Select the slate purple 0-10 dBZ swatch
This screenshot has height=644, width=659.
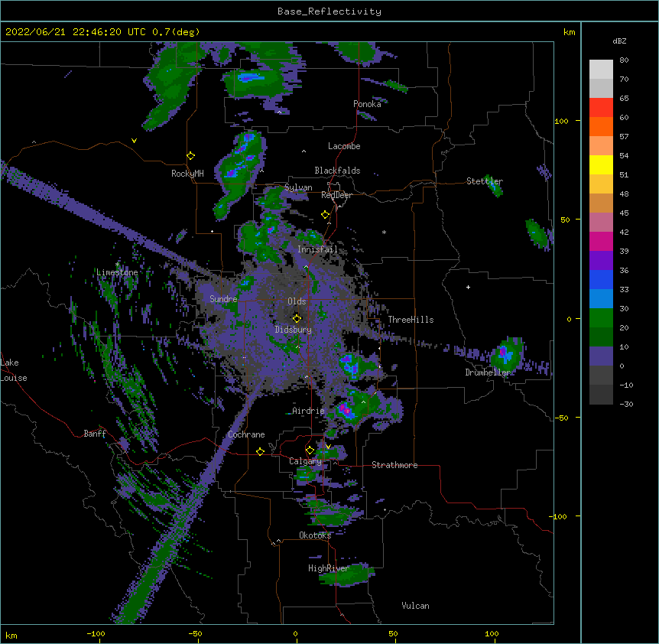[x=601, y=356]
